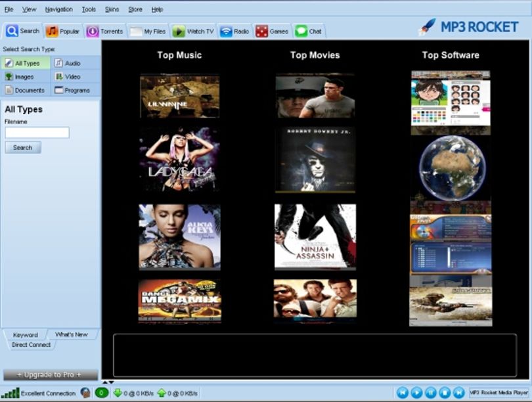Play media in MP3 Rocket player

pyautogui.click(x=416, y=393)
